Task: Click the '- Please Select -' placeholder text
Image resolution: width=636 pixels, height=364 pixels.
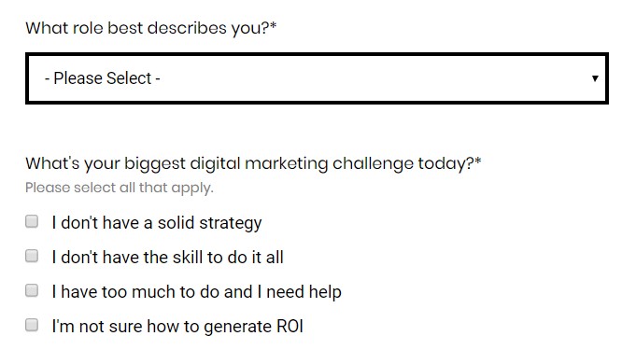Action: click(x=103, y=78)
